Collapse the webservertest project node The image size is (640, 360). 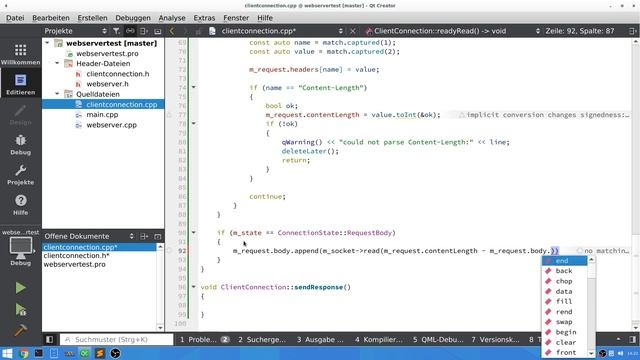point(47,43)
